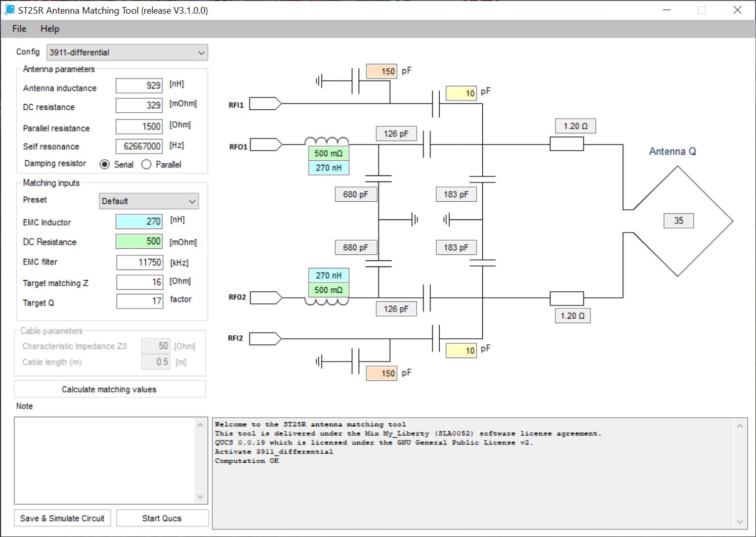Click the top 150 pF capacitor value box
Screen dimensions: 756x537
click(382, 71)
